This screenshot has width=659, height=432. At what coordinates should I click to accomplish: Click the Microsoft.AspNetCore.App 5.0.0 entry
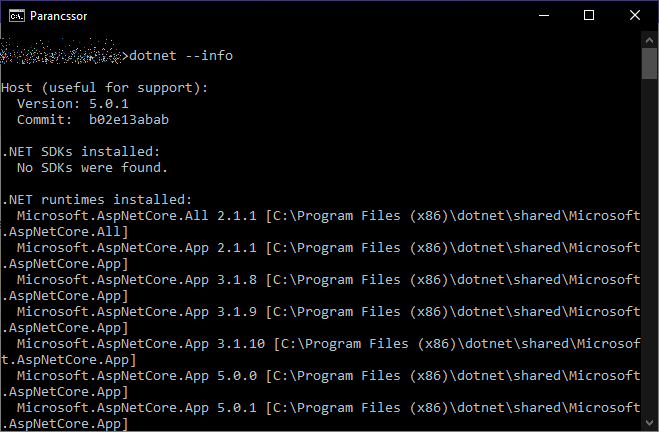click(x=136, y=376)
